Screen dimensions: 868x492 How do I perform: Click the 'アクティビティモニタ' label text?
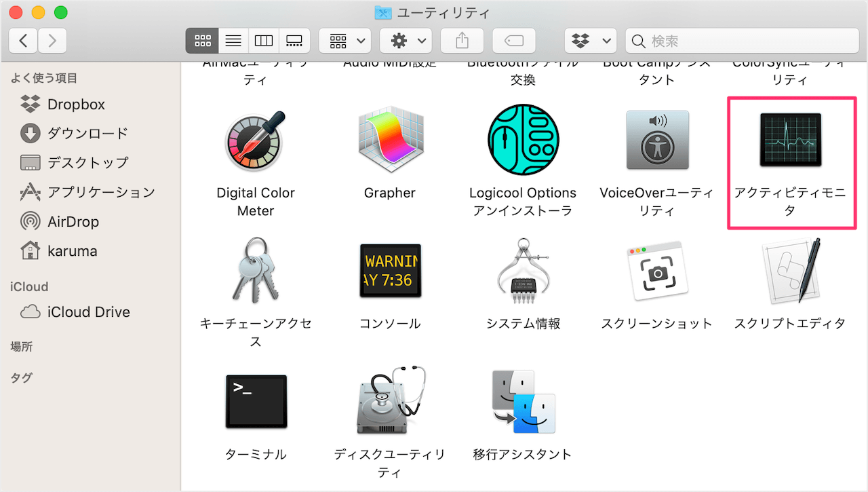[791, 202]
